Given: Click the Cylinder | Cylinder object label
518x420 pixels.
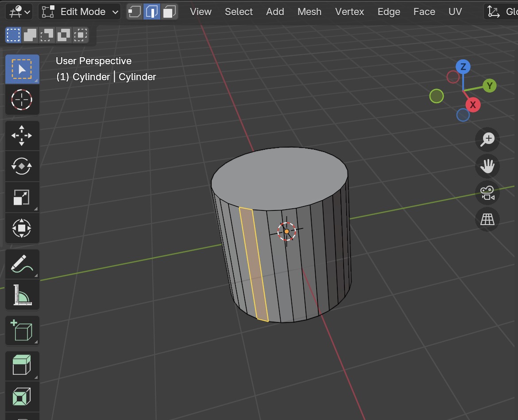Looking at the screenshot, I should pyautogui.click(x=106, y=77).
